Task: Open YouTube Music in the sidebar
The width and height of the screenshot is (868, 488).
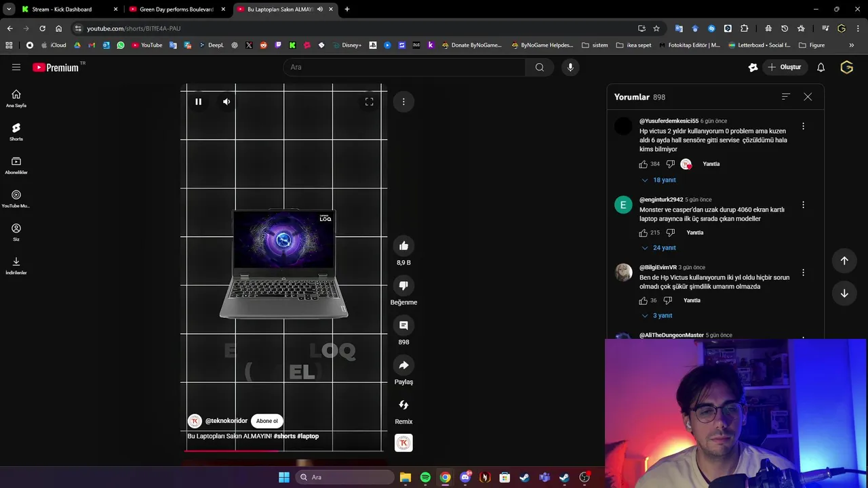Action: click(x=16, y=199)
